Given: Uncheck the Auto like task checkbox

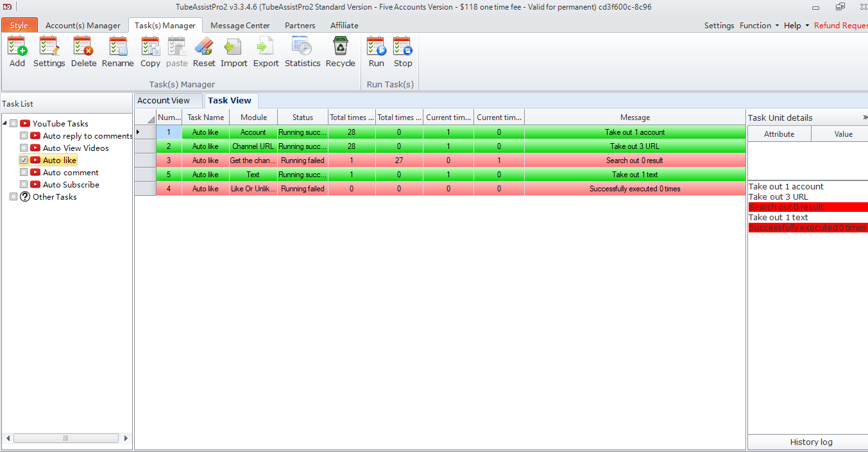Looking at the screenshot, I should 24,161.
